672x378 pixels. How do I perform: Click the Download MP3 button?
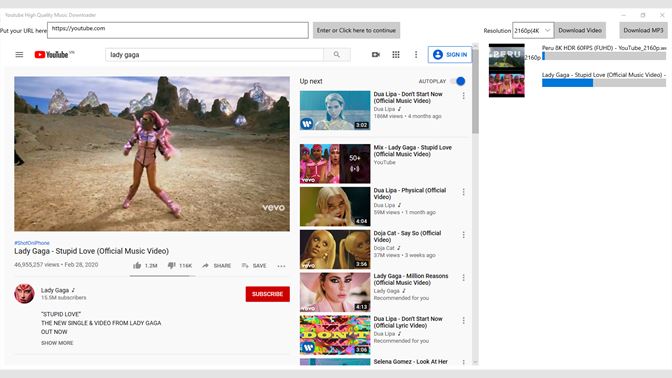tap(643, 30)
